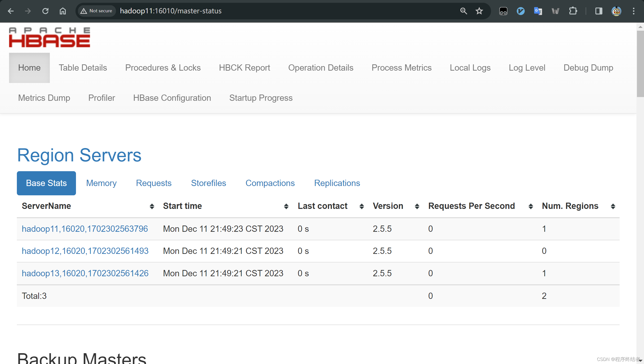
Task: Click the total Num. Regions value 2
Action: click(544, 296)
